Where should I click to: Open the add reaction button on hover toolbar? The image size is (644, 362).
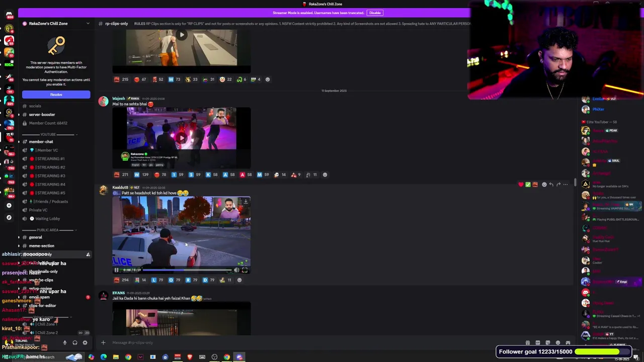point(544,185)
